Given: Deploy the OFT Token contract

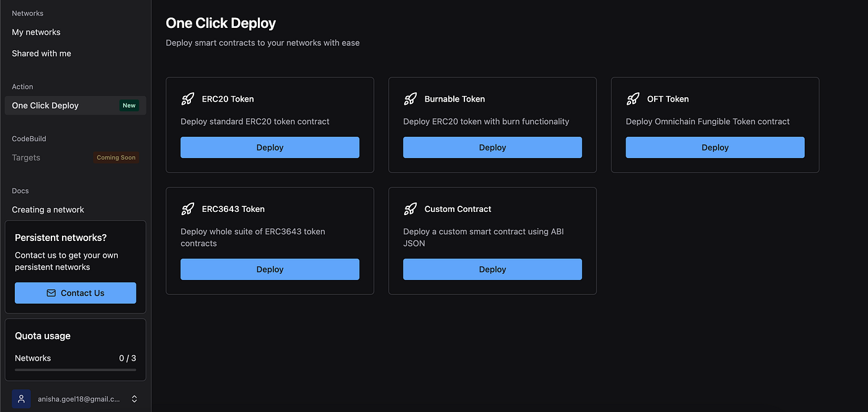Looking at the screenshot, I should [x=715, y=147].
